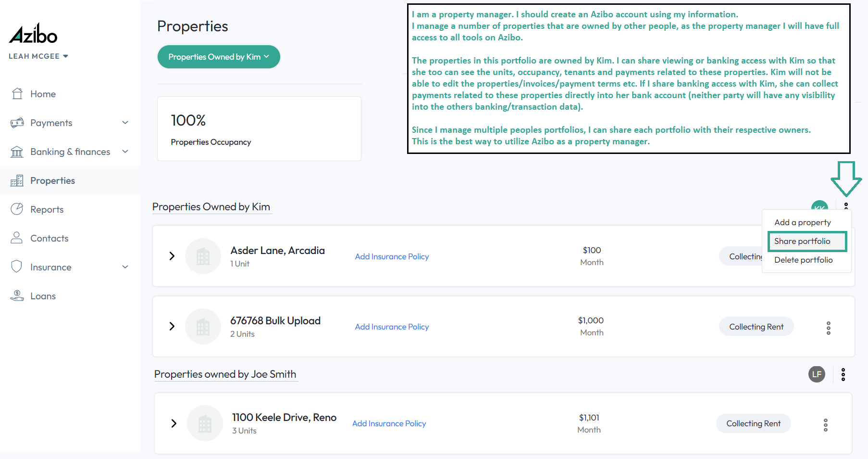Expand the Payments submenu chevron
The image size is (868, 459).
(x=125, y=123)
